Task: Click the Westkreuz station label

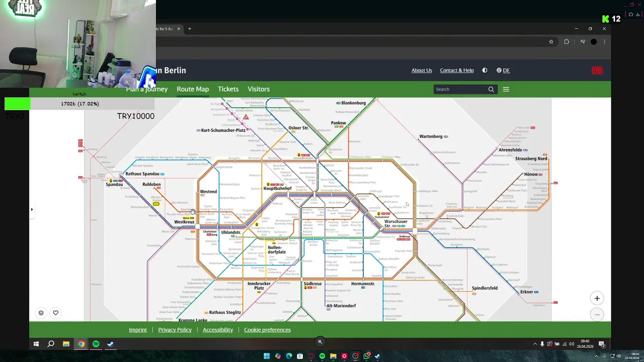Action: (x=184, y=222)
